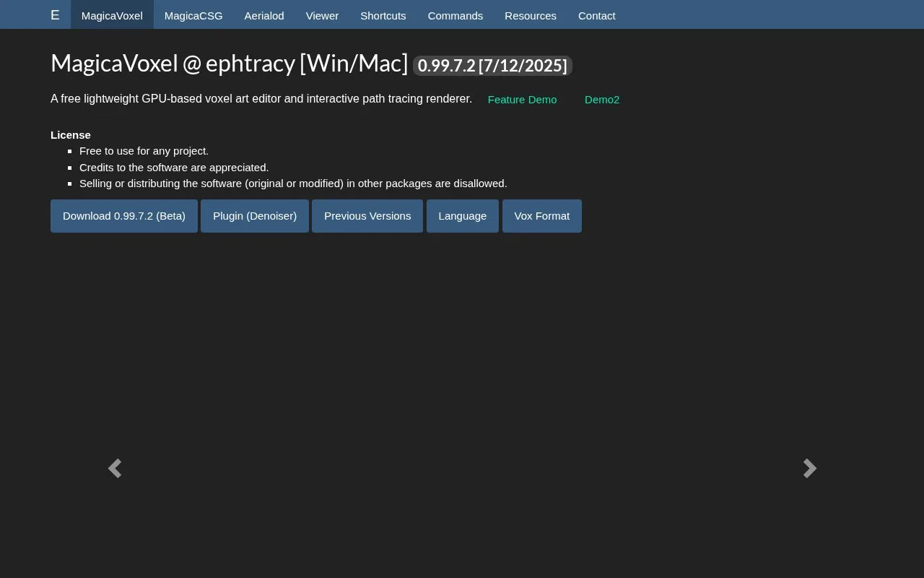Click the License heading text
This screenshot has width=924, height=578.
(x=71, y=135)
